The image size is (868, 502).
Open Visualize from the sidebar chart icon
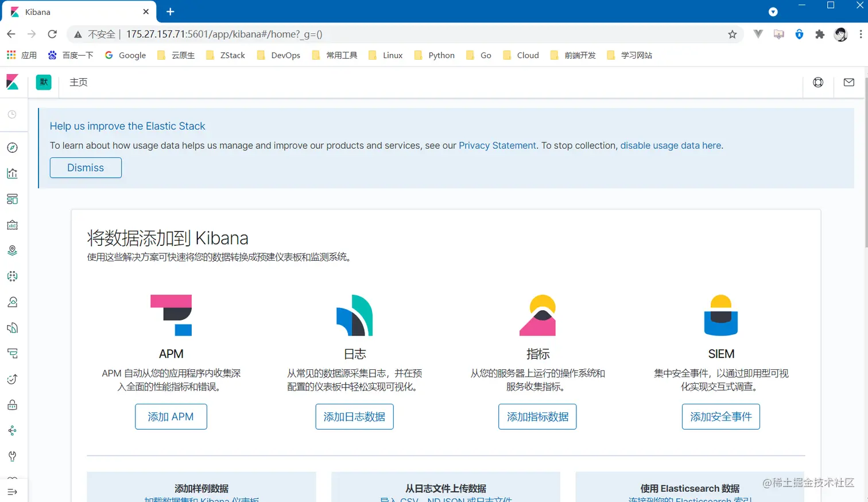[x=12, y=173]
